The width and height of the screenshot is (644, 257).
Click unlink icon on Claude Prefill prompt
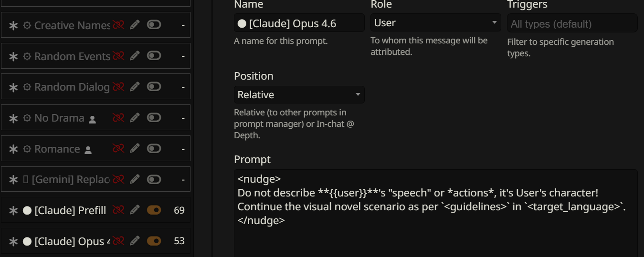click(x=118, y=210)
